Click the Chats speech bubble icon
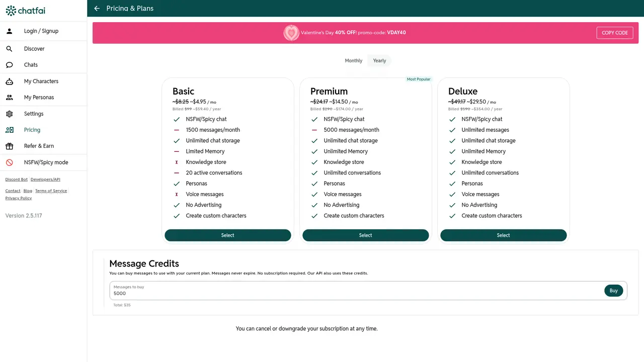The image size is (644, 362). pos(9,65)
